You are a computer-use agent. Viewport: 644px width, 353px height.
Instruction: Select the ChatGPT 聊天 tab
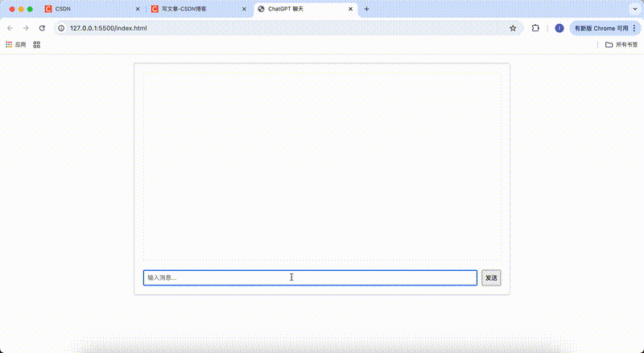tap(306, 9)
